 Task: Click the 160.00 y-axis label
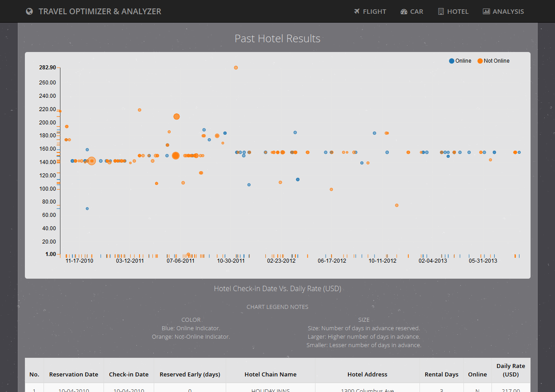pos(48,149)
